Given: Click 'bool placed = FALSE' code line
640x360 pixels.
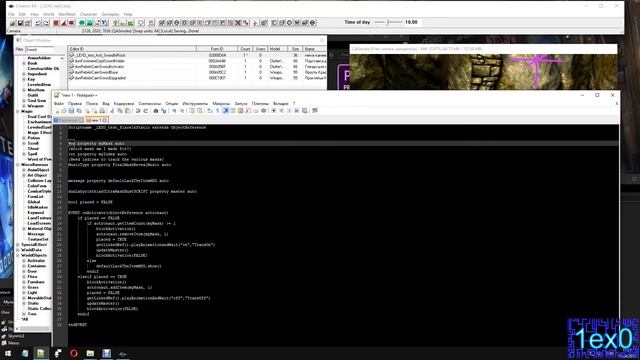Looking at the screenshot, I should coord(90,202).
